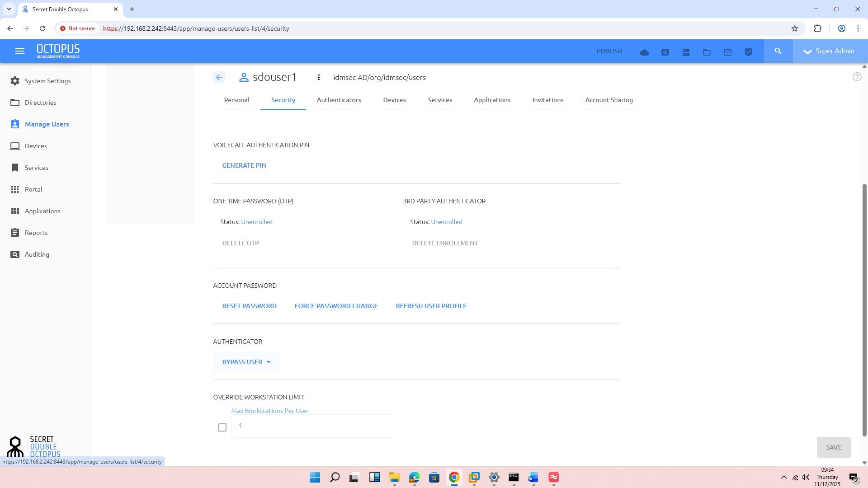
Task: Click Generate PIN for voicecall authentication
Action: [244, 165]
